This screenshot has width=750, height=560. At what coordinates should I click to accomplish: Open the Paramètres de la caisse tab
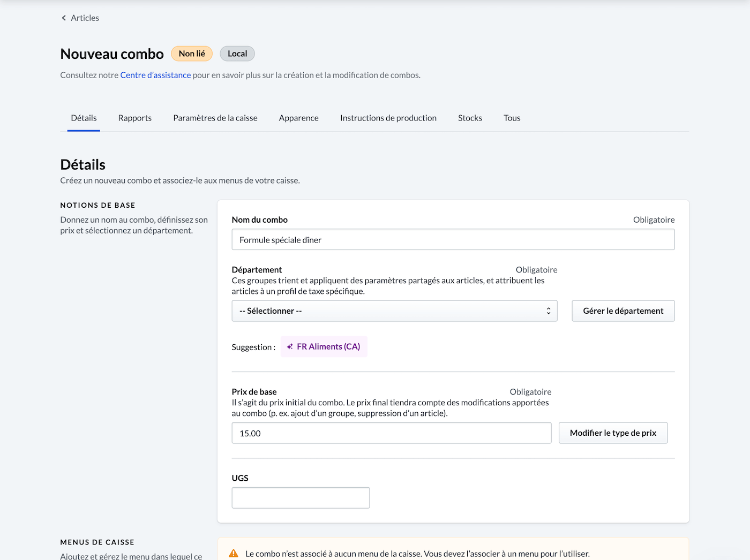(215, 118)
